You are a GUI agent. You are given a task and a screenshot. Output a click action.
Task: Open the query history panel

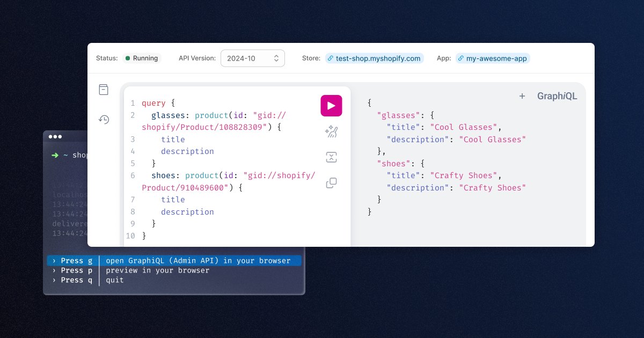point(104,120)
